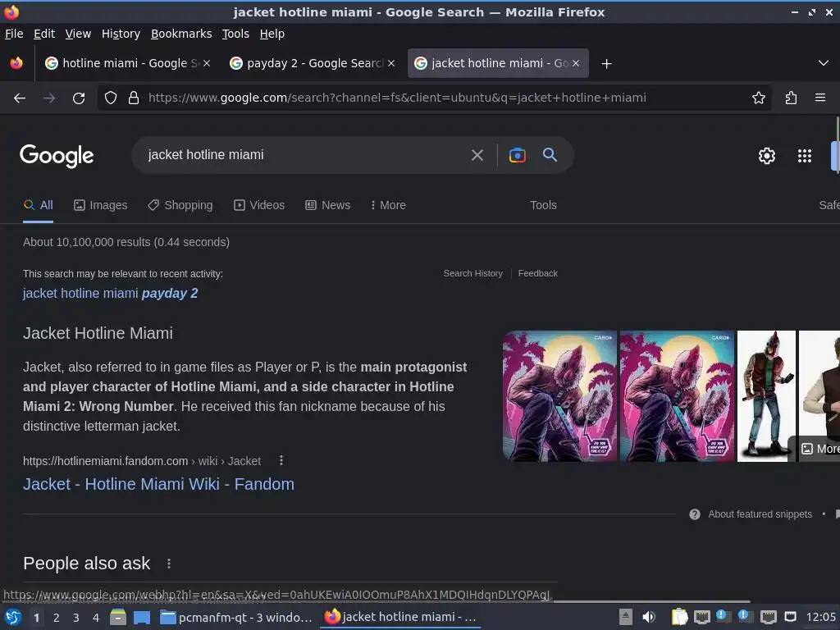Click the clipboard tray icon

679,617
